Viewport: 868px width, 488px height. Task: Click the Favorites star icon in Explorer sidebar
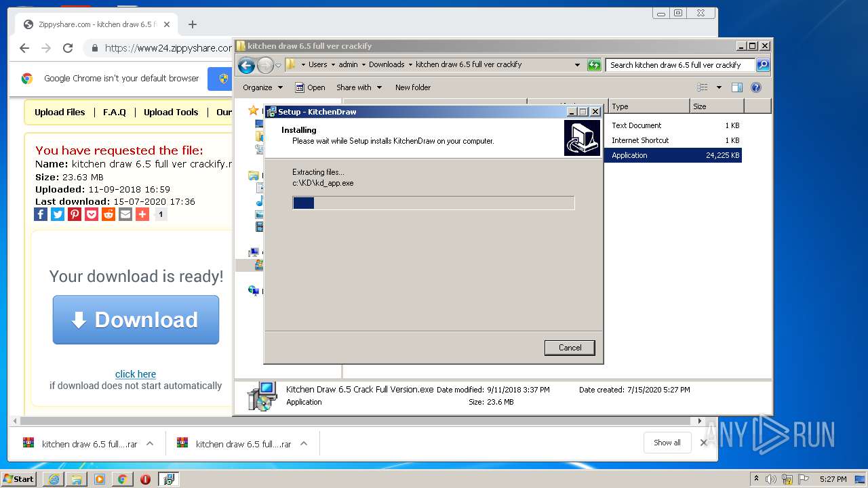(253, 110)
